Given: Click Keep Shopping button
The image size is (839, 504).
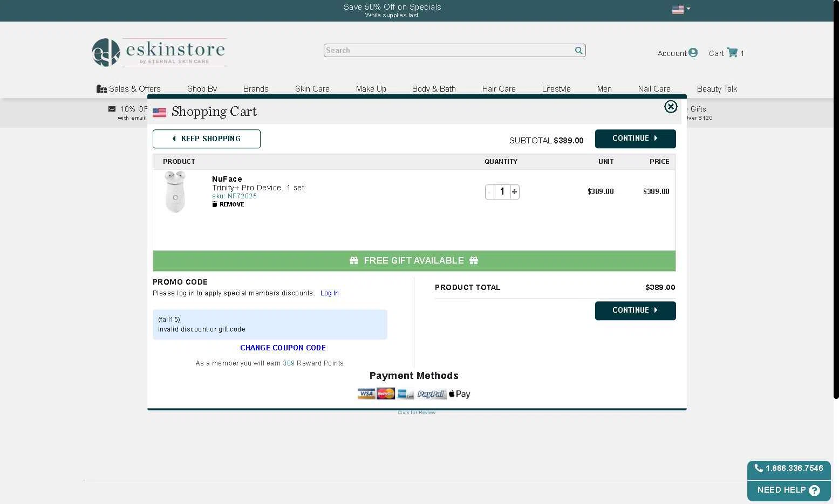Looking at the screenshot, I should [207, 139].
